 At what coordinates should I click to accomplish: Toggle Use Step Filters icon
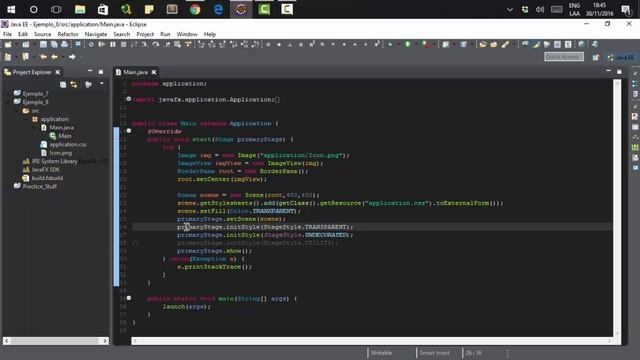[188, 44]
